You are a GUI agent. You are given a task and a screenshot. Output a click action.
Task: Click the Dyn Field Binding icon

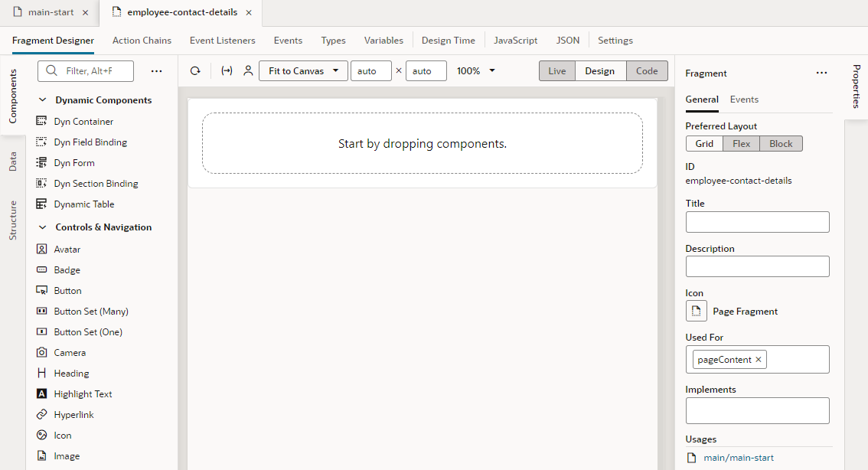tap(41, 142)
